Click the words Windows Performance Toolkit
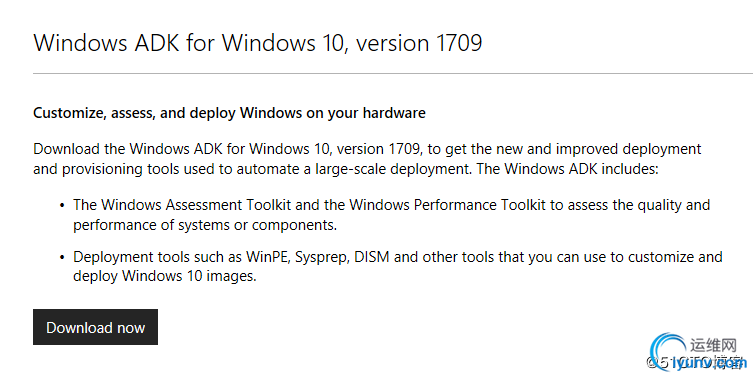This screenshot has width=753, height=379. coord(447,205)
